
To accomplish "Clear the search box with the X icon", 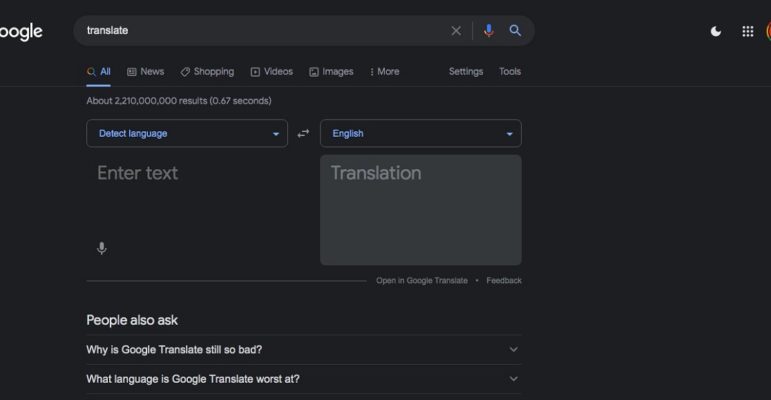I will pyautogui.click(x=456, y=31).
